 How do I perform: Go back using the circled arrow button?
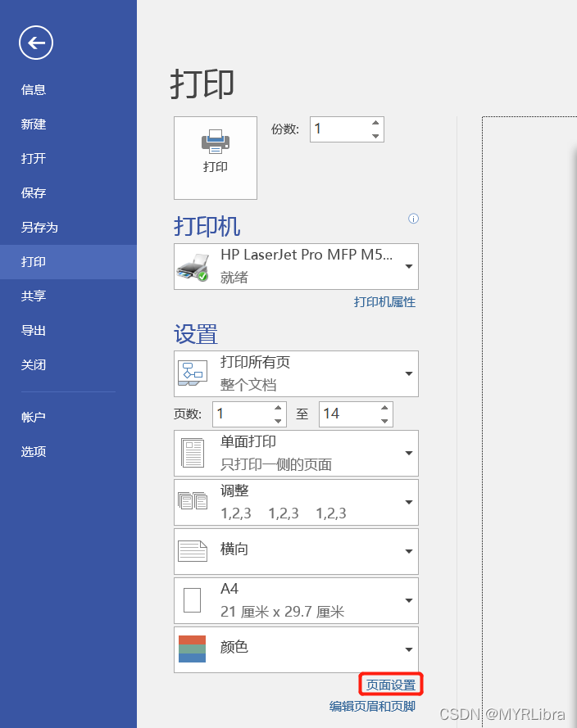pos(36,43)
